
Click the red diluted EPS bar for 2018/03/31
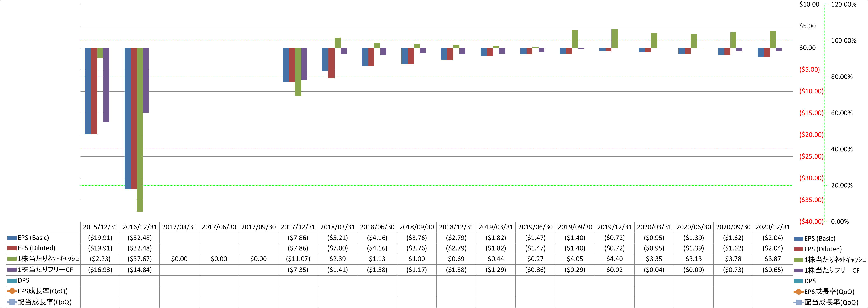(x=332, y=63)
